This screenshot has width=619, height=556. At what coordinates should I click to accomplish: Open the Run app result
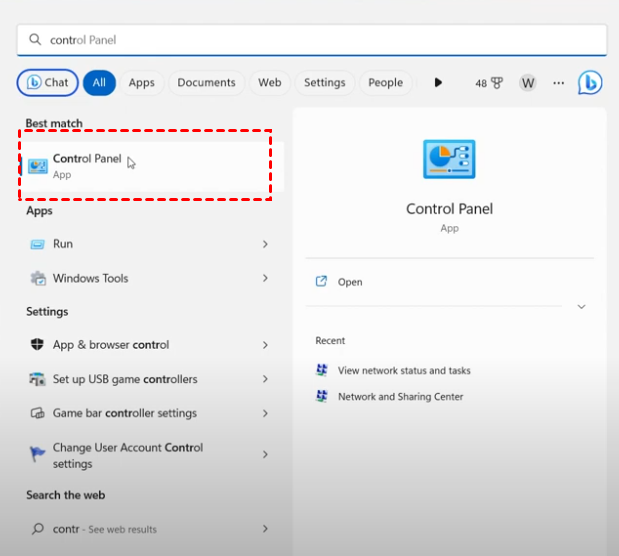(152, 244)
